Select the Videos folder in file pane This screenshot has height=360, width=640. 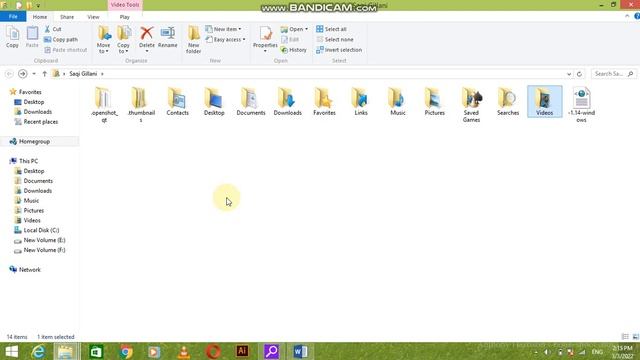(544, 102)
